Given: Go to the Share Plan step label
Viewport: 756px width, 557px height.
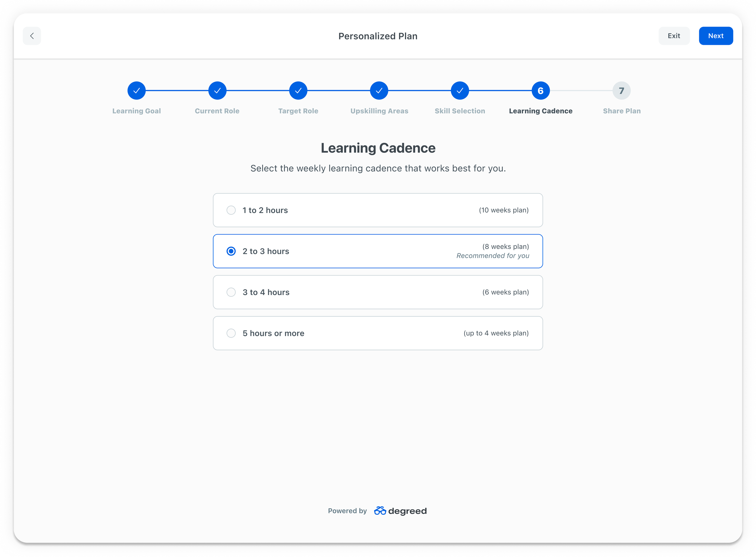Looking at the screenshot, I should [621, 111].
